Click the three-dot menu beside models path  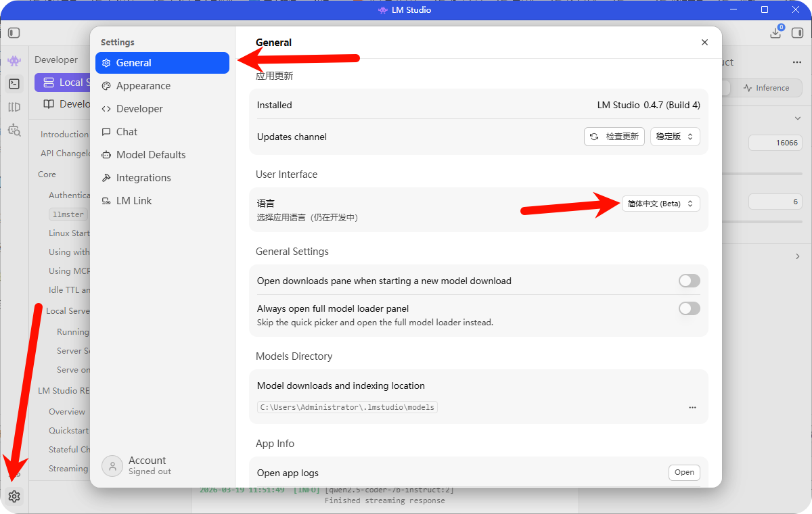click(692, 408)
